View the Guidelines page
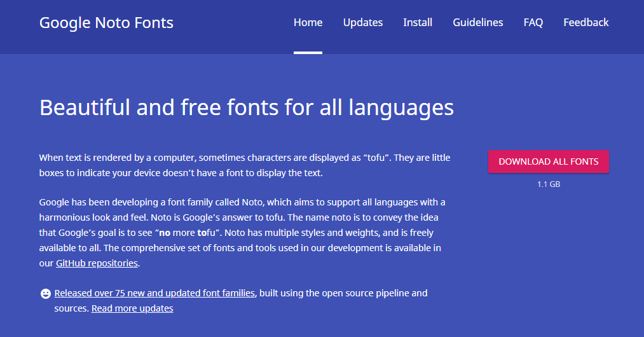This screenshot has width=644, height=337. (478, 23)
